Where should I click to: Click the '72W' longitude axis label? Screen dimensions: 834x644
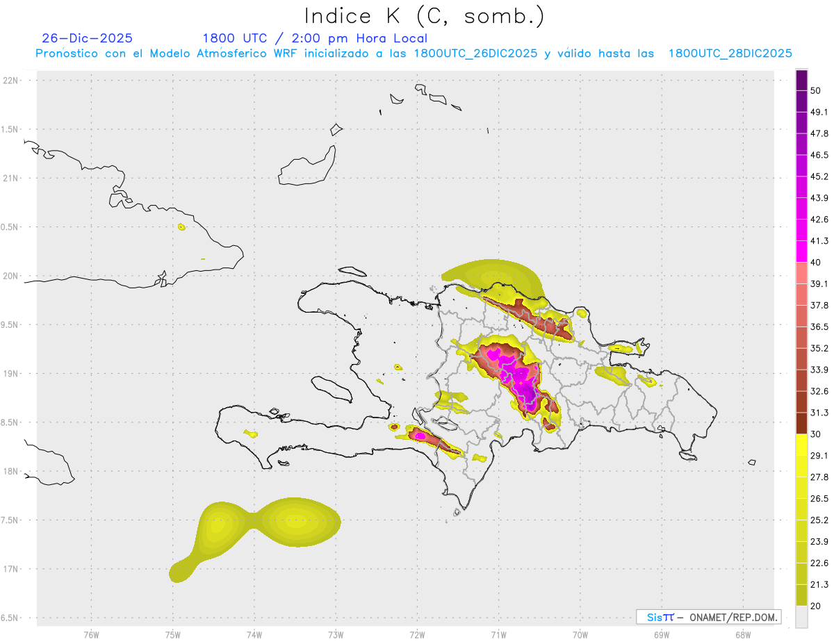point(417,635)
